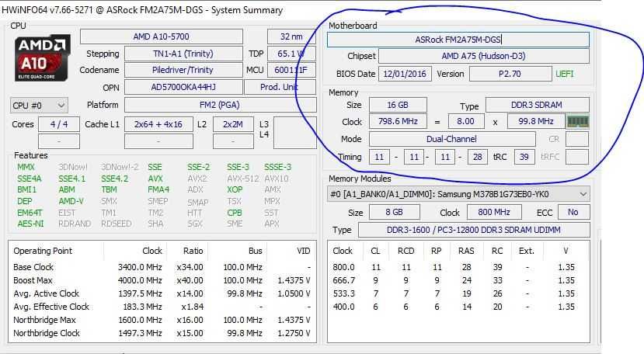Click the BIOS version value P2.70
This screenshot has height=354, width=644.
click(510, 74)
